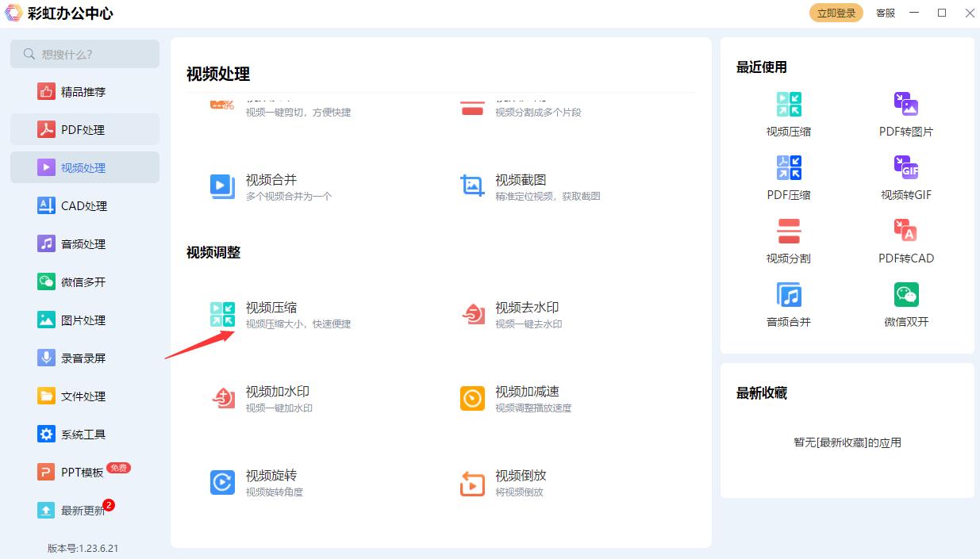This screenshot has height=559, width=980.
Task: Click the search box 想搜什么
Action: tap(84, 54)
